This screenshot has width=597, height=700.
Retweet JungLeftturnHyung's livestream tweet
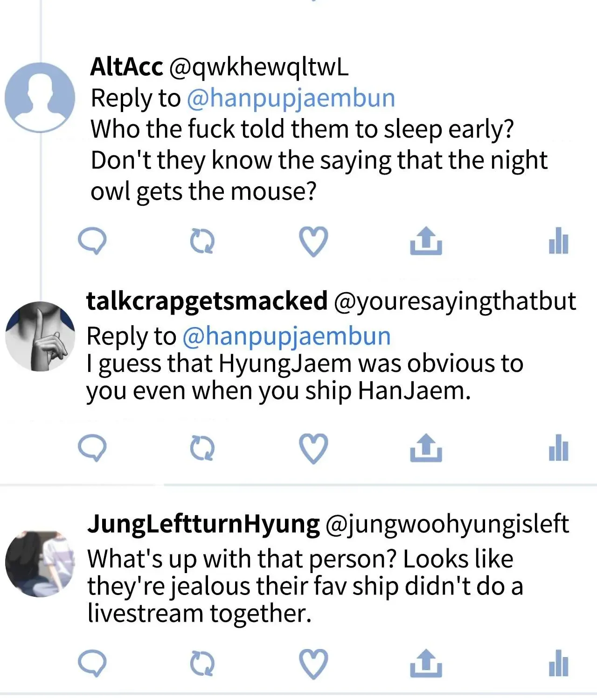coord(202,664)
